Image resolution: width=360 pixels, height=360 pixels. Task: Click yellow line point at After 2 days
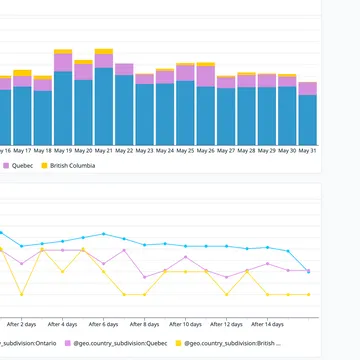pyautogui.click(x=22, y=294)
